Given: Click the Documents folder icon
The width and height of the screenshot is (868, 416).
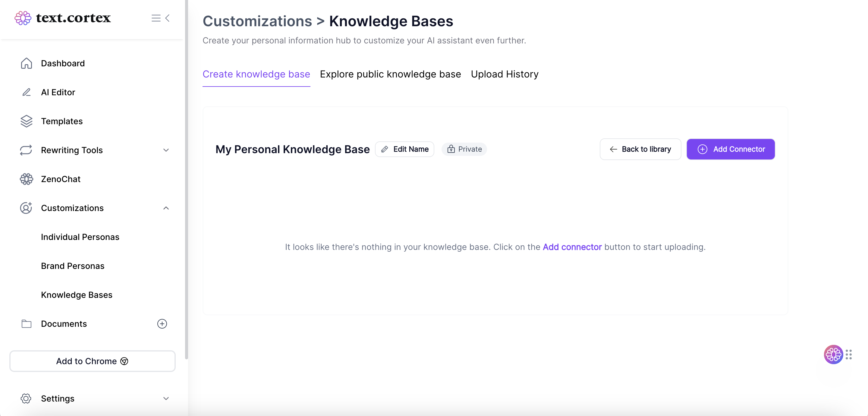Looking at the screenshot, I should pos(26,324).
